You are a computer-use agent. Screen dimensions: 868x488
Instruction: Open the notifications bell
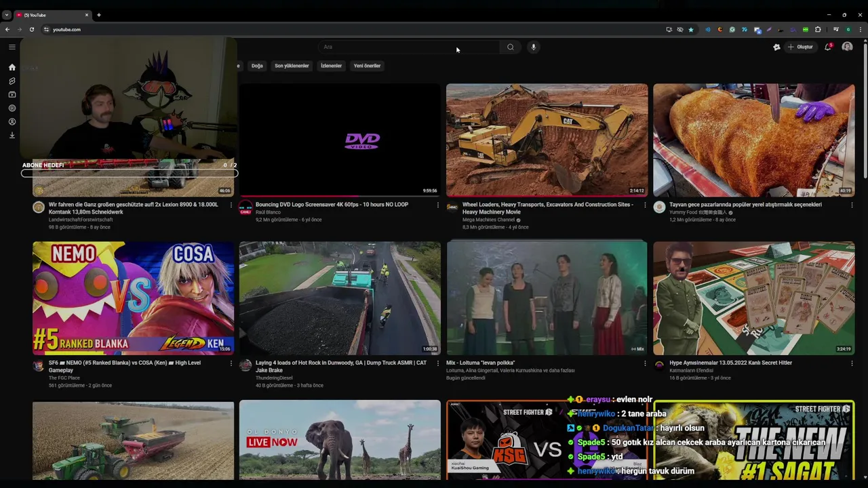[x=828, y=47]
